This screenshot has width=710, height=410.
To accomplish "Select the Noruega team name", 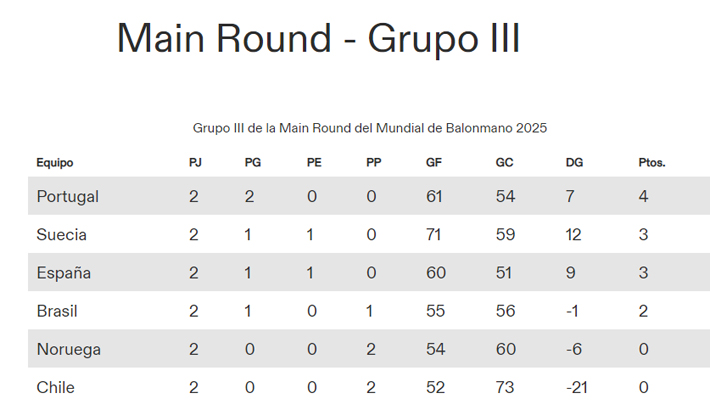I will point(68,350).
